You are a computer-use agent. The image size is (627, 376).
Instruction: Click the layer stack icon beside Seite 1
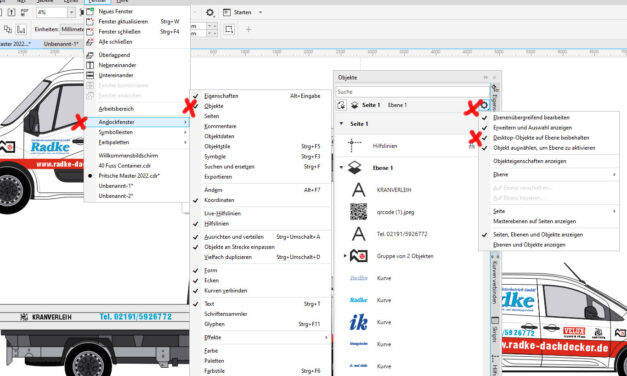pos(355,105)
